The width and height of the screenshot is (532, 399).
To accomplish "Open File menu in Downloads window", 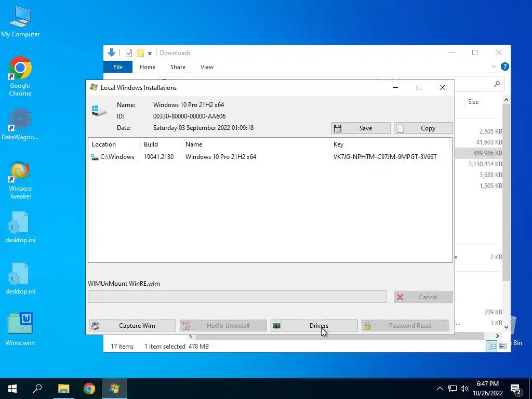I will (118, 67).
